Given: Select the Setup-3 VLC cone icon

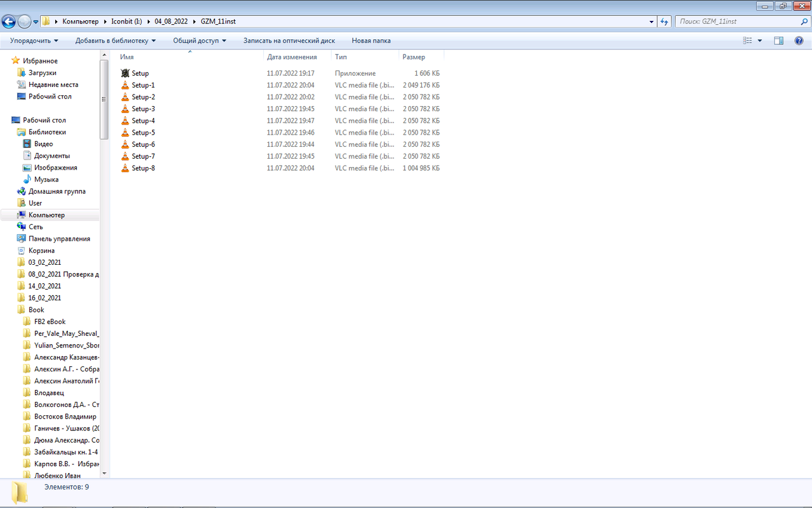Looking at the screenshot, I should (125, 109).
